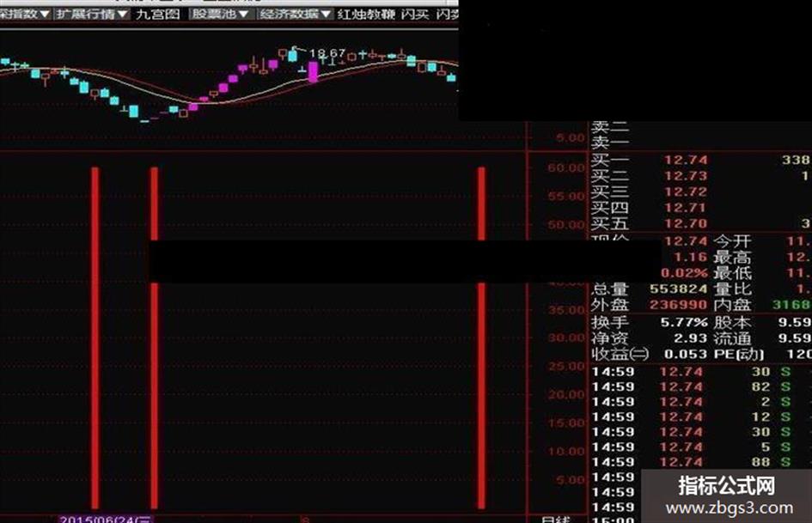812x523 pixels.
Task: Select the 买三 bid price 12.72
Action: pyautogui.click(x=686, y=192)
